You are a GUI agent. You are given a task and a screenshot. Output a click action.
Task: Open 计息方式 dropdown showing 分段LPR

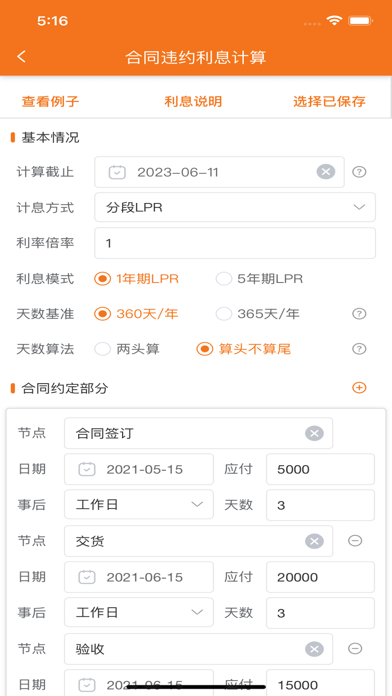click(x=235, y=207)
